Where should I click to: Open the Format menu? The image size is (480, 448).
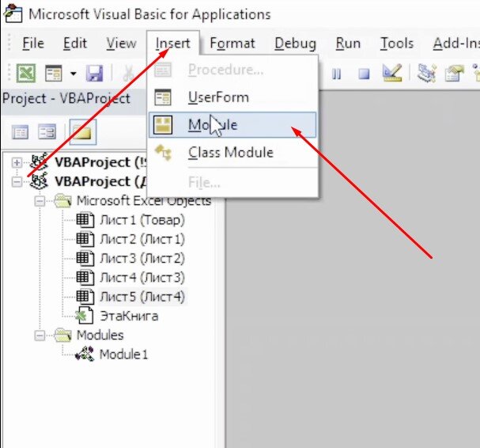point(232,44)
